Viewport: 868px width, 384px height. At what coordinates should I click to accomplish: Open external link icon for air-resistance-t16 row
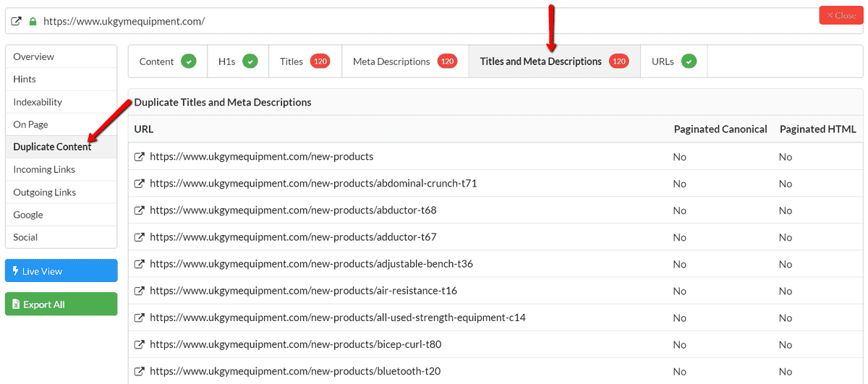point(140,291)
